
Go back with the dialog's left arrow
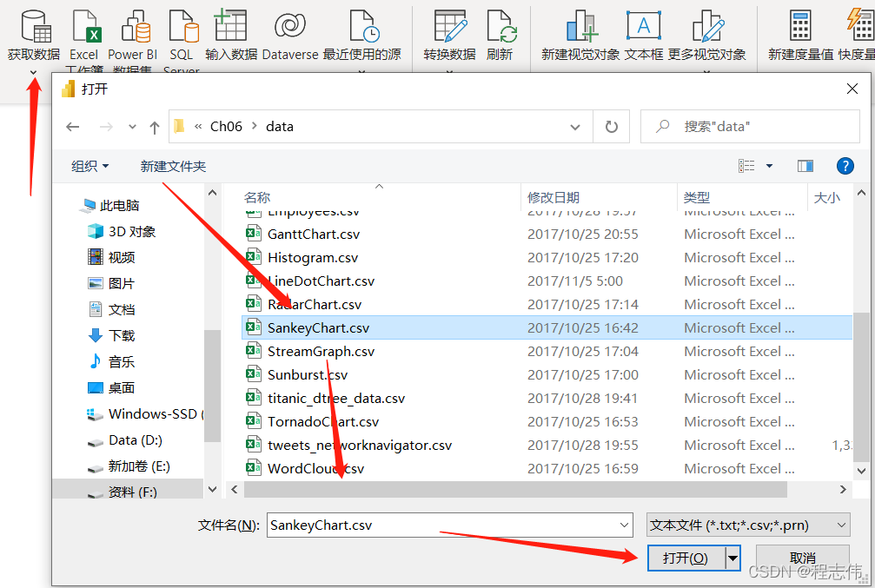click(x=72, y=127)
